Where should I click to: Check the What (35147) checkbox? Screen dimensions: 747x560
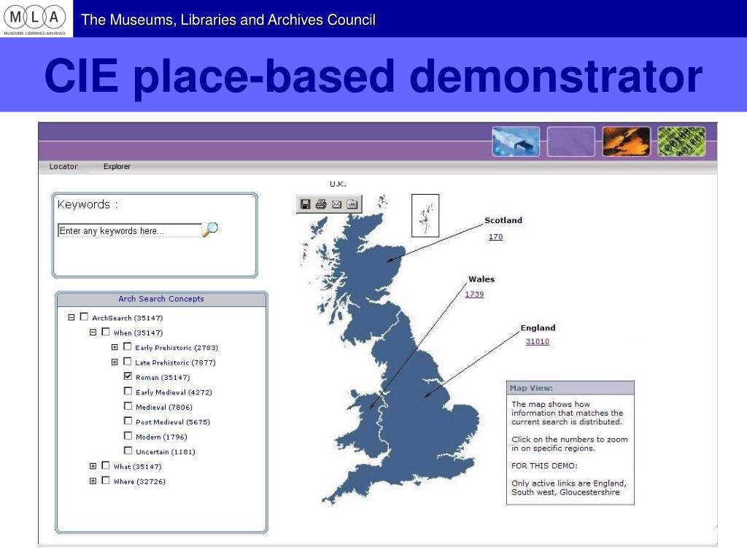point(106,465)
